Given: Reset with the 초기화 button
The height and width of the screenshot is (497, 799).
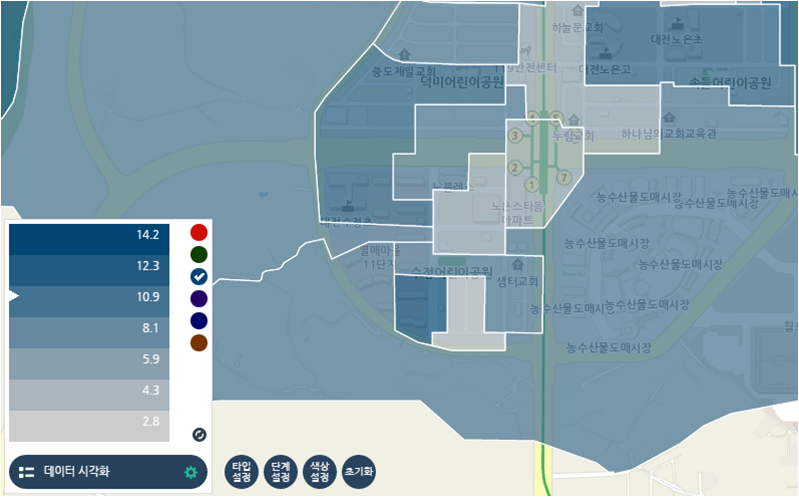Looking at the screenshot, I should 359,472.
